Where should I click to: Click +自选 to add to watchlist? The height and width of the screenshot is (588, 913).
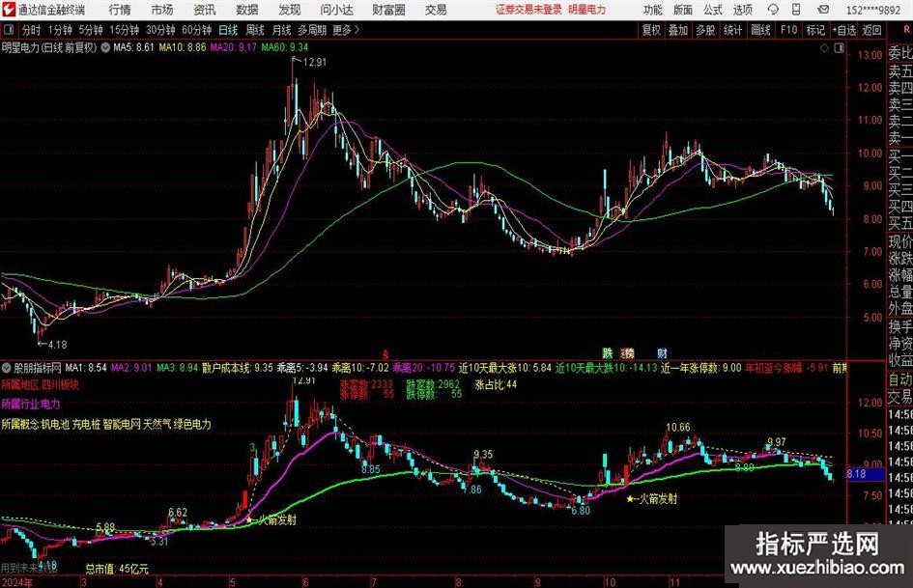coord(844,30)
